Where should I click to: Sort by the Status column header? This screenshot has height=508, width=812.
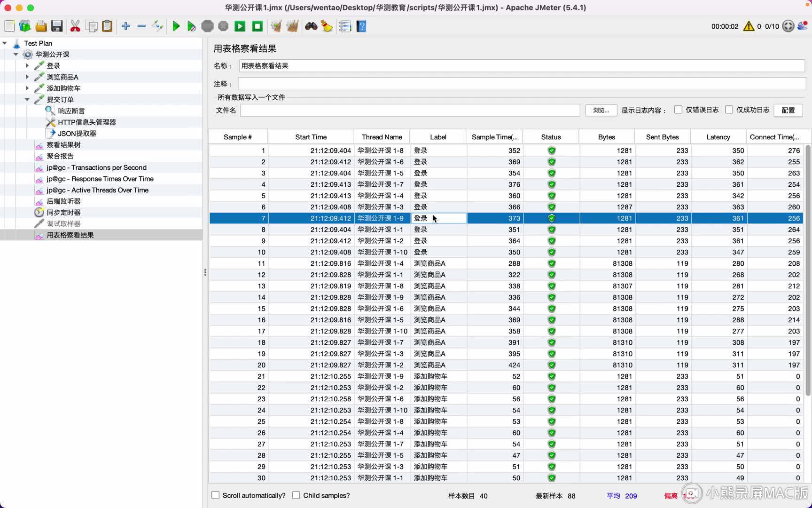(551, 137)
